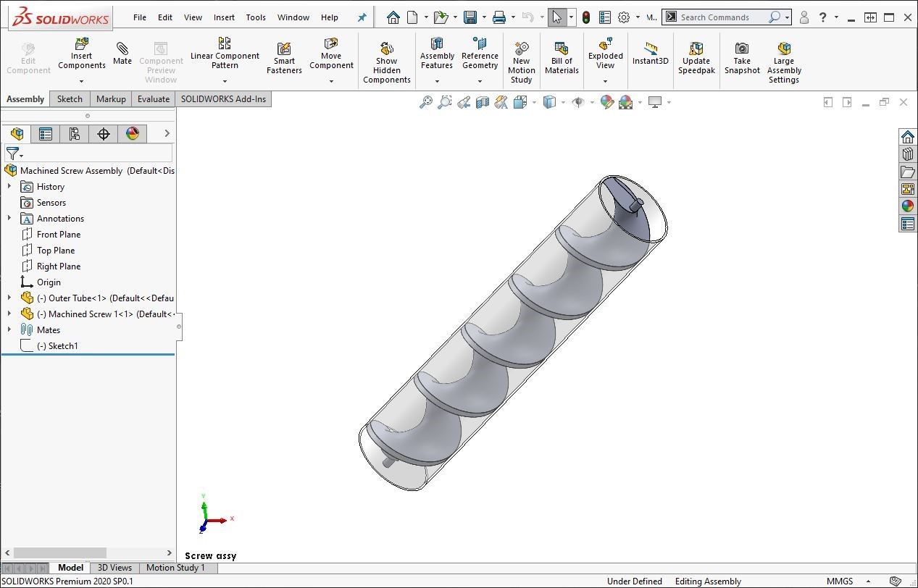Screen dimensions: 918x588
Task: Open the ConfigurationManager tab icon
Action: click(75, 134)
